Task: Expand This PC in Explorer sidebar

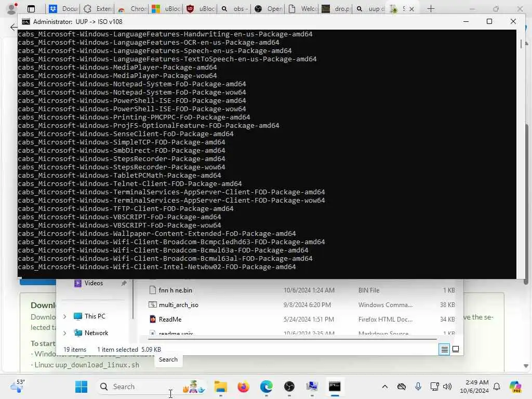Action: click(x=64, y=316)
